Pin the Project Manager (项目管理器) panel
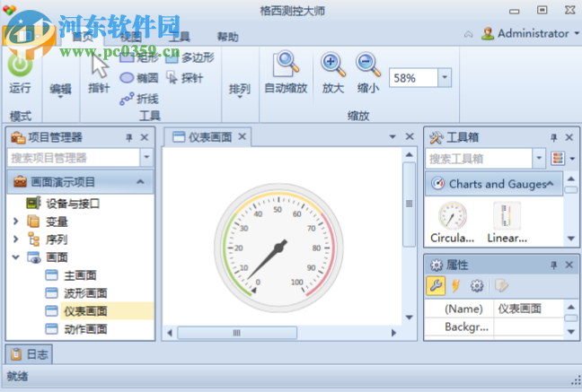This screenshot has width=582, height=392. coord(128,137)
